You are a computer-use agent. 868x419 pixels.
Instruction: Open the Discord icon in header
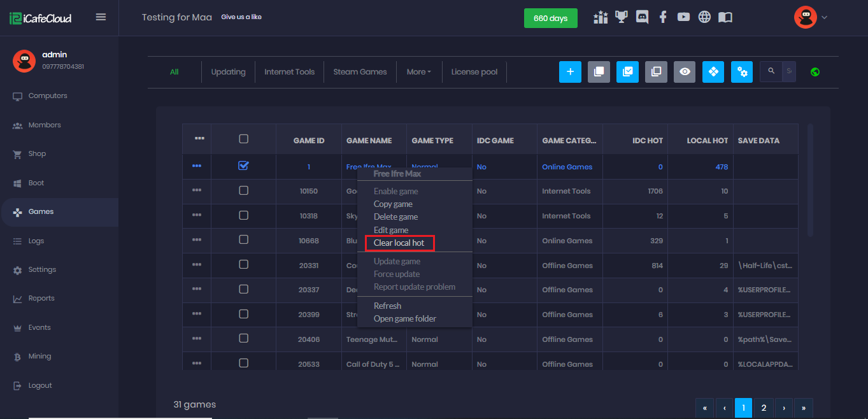[x=642, y=17]
